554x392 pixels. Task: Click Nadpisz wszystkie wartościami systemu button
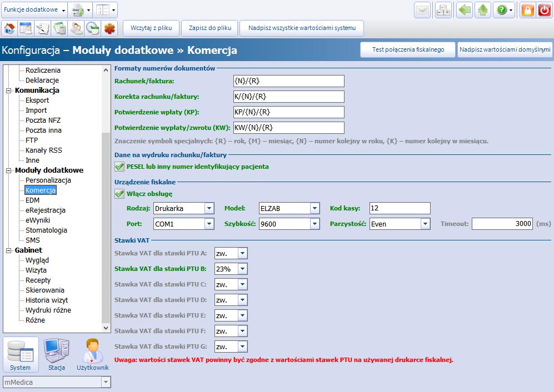pyautogui.click(x=302, y=28)
